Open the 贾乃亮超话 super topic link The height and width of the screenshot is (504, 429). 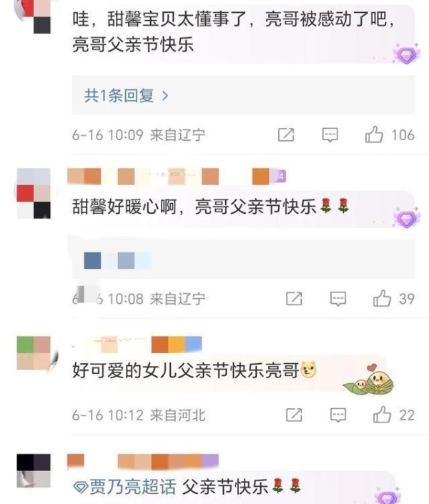[125, 487]
